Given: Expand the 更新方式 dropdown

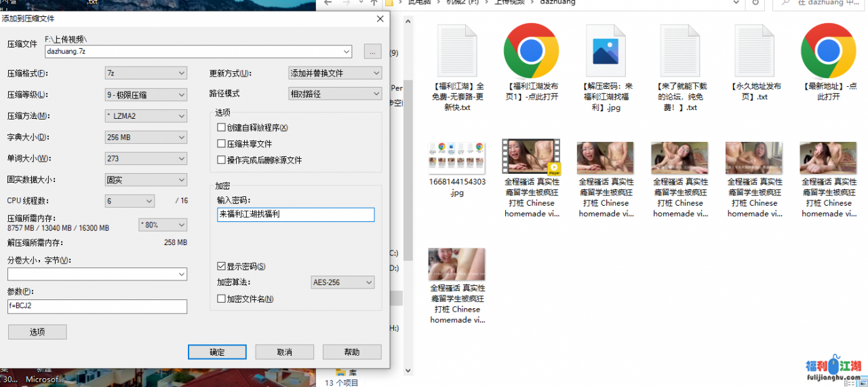Looking at the screenshot, I should [335, 73].
